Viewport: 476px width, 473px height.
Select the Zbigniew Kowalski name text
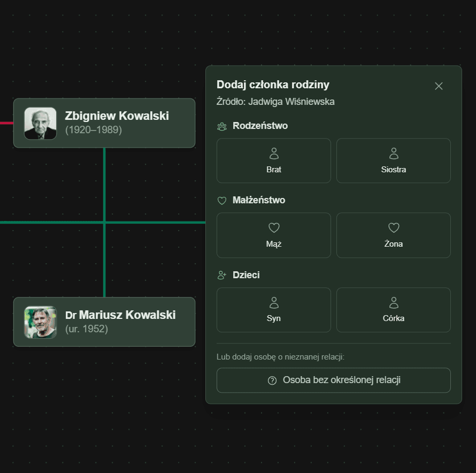(x=117, y=116)
